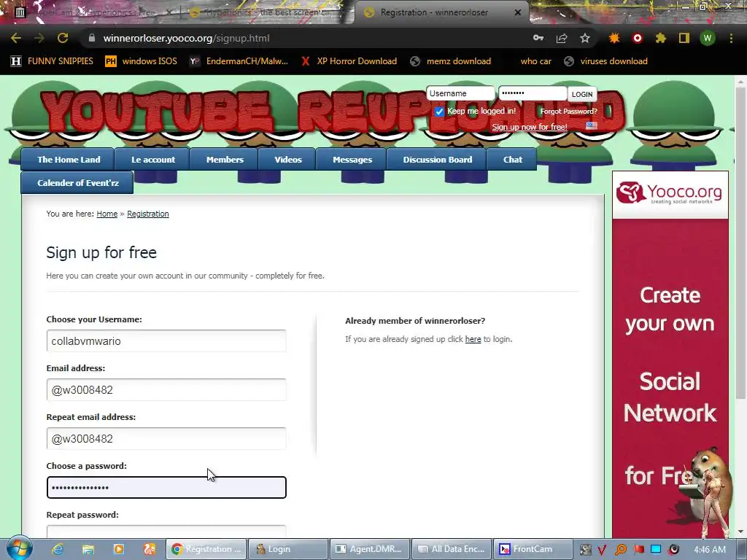Switch to the Hyperionics screen capture tab
The image size is (747, 560).
266,12
